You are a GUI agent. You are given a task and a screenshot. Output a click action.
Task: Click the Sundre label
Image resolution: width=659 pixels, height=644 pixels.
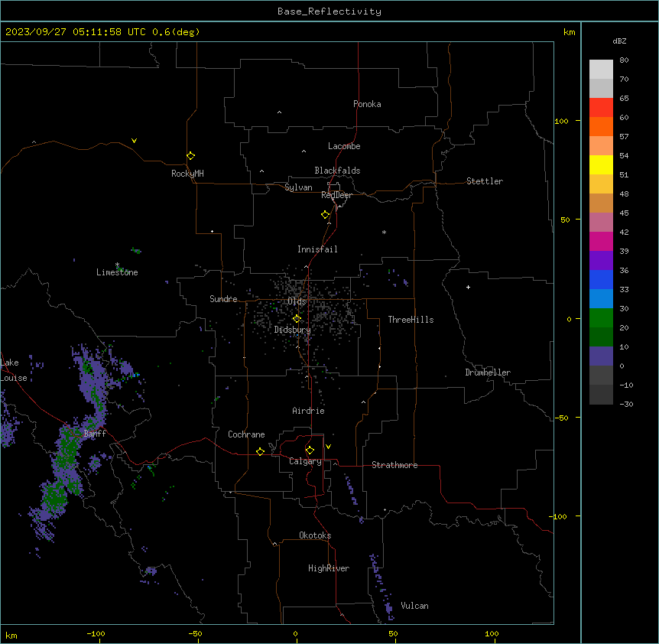[x=223, y=299]
